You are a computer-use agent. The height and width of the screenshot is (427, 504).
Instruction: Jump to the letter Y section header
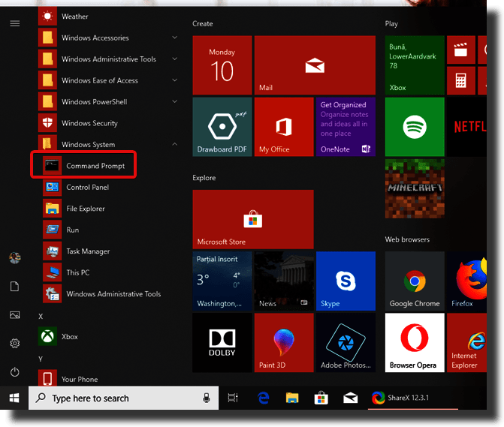[x=41, y=359]
